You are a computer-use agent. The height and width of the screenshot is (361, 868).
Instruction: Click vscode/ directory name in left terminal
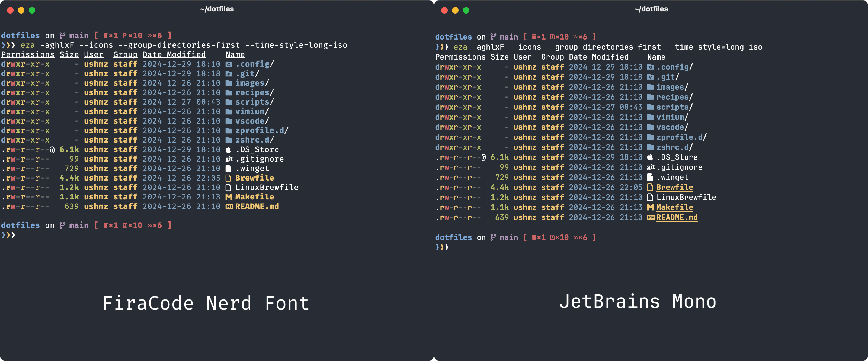point(252,121)
